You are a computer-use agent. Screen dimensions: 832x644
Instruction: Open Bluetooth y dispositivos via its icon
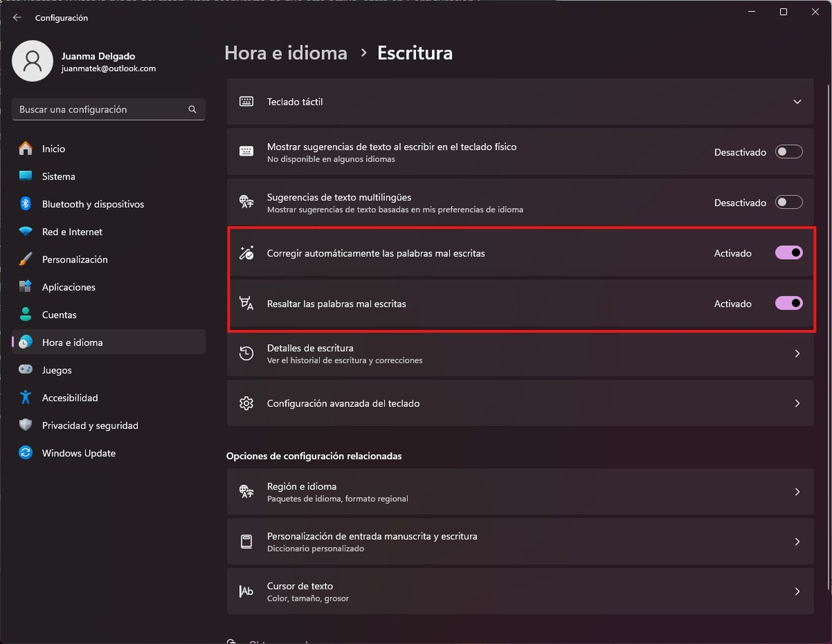26,204
